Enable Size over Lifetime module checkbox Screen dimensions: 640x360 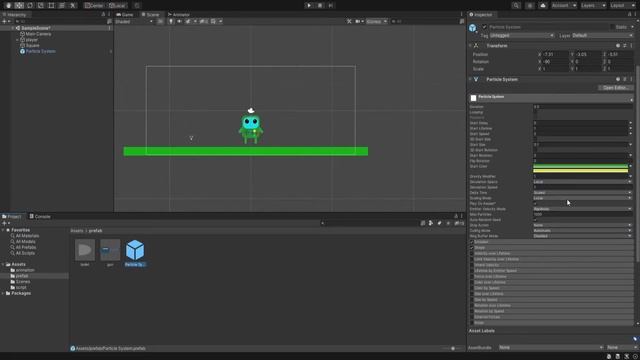(x=472, y=294)
